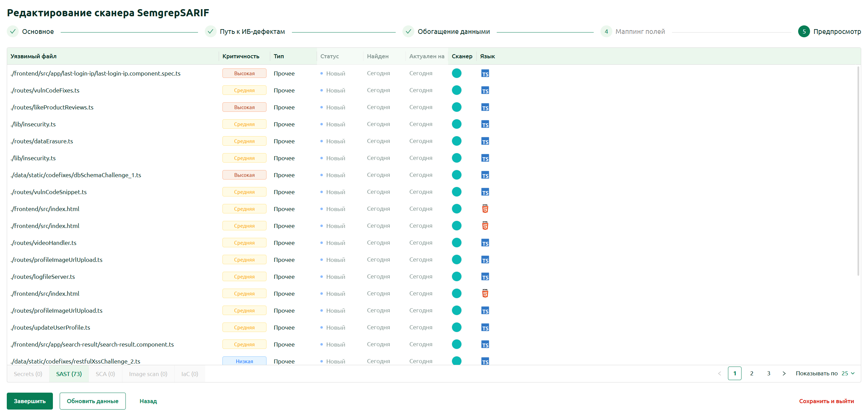Click scanner circle icon in dbSchemaChallenge_1.ts row

[456, 175]
